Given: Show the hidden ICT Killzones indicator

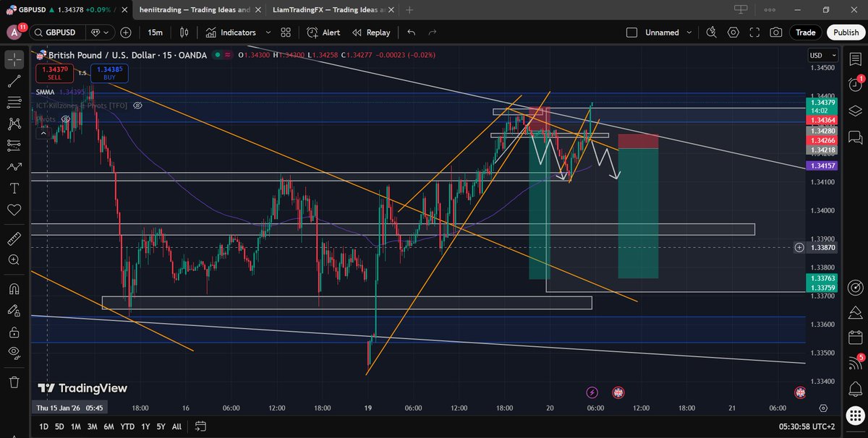Looking at the screenshot, I should (137, 106).
